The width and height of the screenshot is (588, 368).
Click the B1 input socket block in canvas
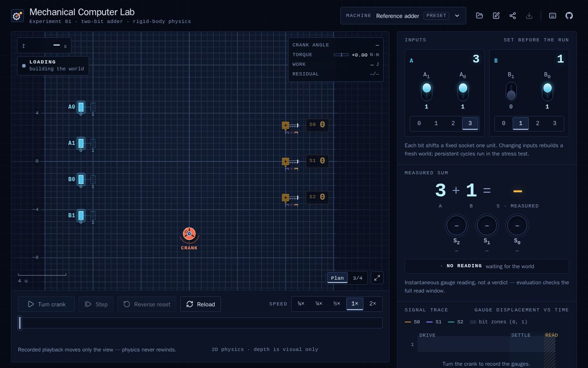[81, 215]
